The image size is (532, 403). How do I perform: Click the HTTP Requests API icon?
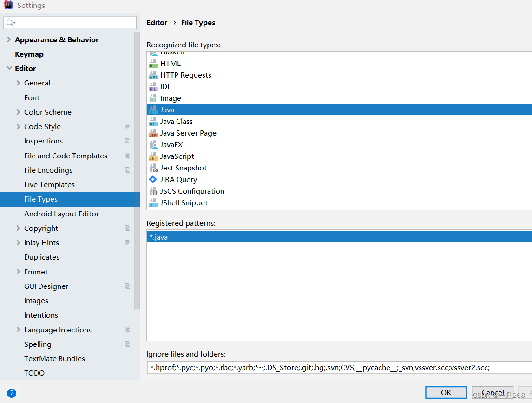tap(154, 75)
